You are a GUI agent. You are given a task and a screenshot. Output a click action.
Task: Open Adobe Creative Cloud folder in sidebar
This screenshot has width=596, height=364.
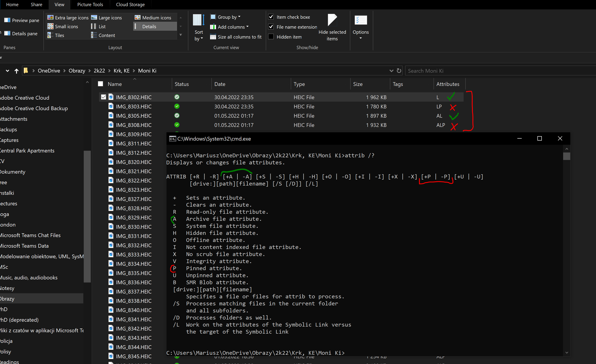tap(24, 98)
